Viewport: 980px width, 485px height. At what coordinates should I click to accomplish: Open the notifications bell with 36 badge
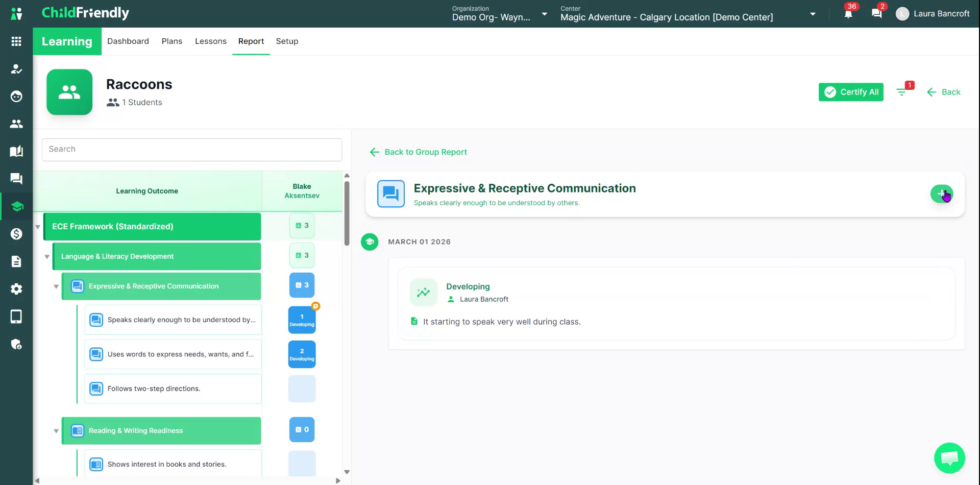pyautogui.click(x=848, y=14)
